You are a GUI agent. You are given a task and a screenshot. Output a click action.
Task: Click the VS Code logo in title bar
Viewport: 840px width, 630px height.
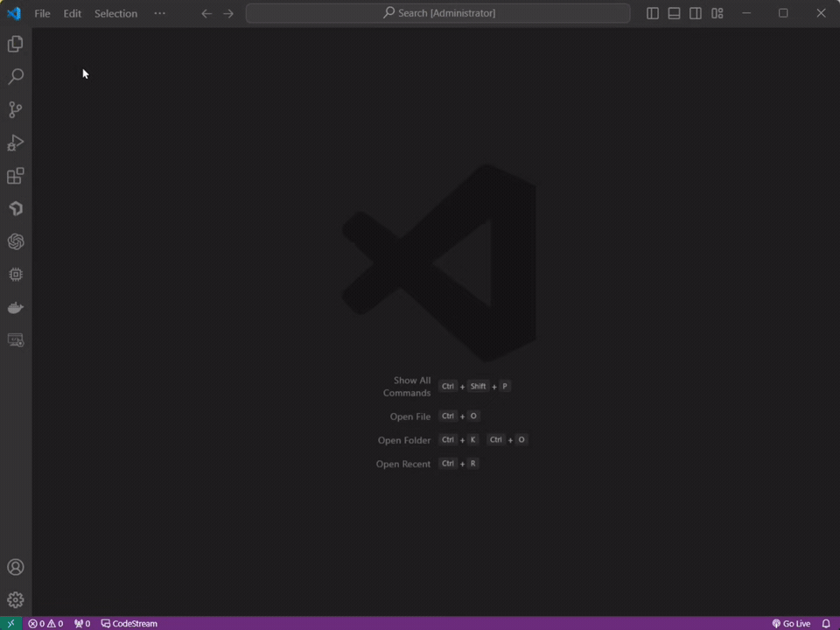(14, 13)
